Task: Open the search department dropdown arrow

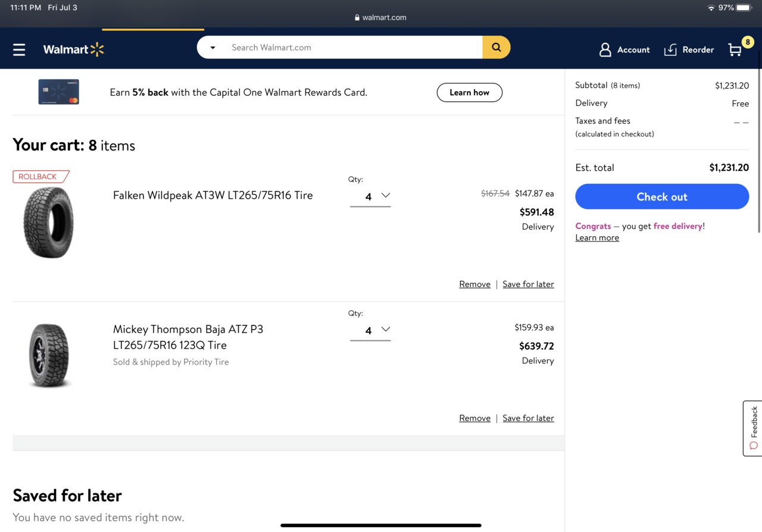Action: [213, 48]
